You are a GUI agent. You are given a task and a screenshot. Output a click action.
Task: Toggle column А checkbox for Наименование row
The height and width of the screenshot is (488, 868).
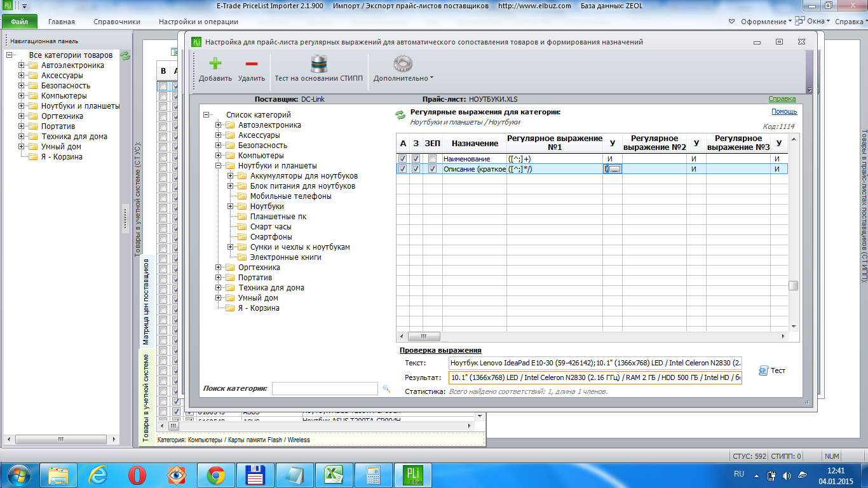402,159
